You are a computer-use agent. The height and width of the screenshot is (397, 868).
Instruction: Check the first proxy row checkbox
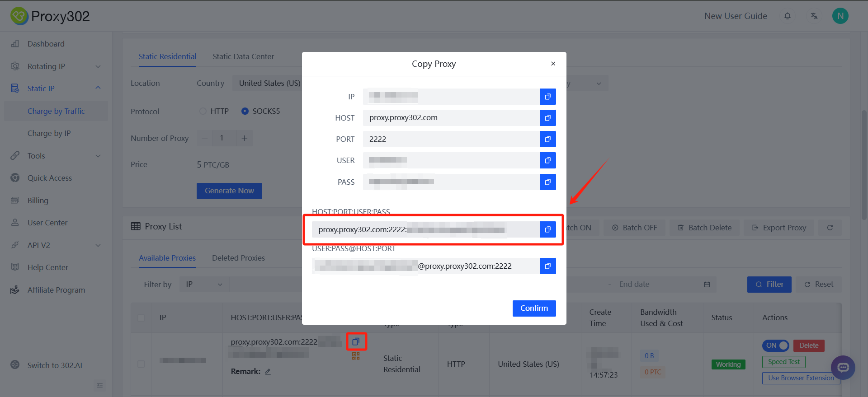point(141,364)
